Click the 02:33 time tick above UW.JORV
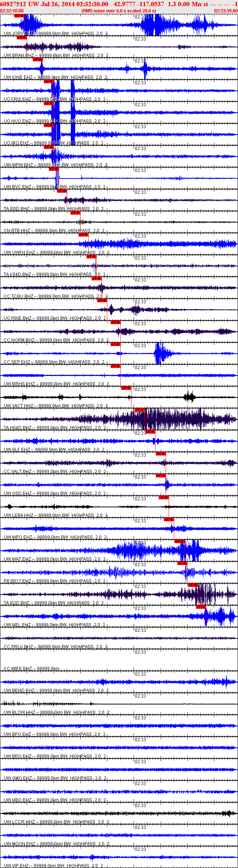Image resolution: width=238 pixels, height=868 pixels. click(140, 17)
